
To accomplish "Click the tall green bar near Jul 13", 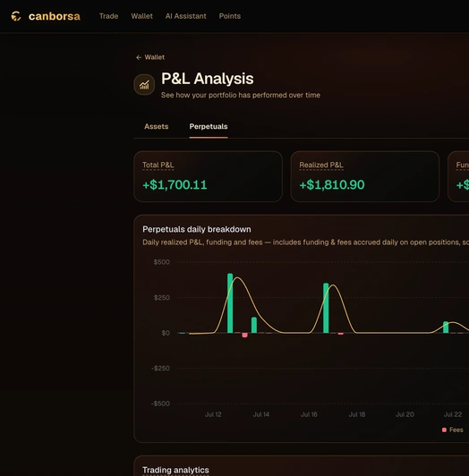I will [x=230, y=303].
